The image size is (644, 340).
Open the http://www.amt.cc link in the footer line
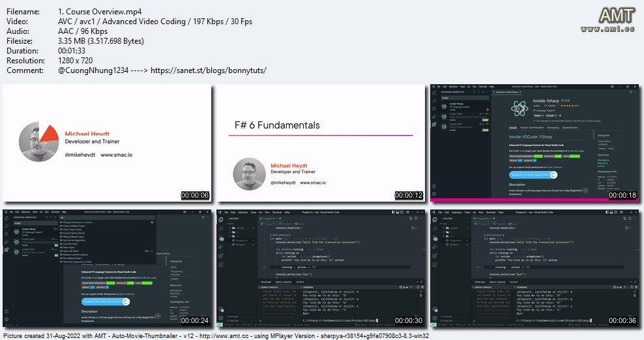click(x=222, y=336)
